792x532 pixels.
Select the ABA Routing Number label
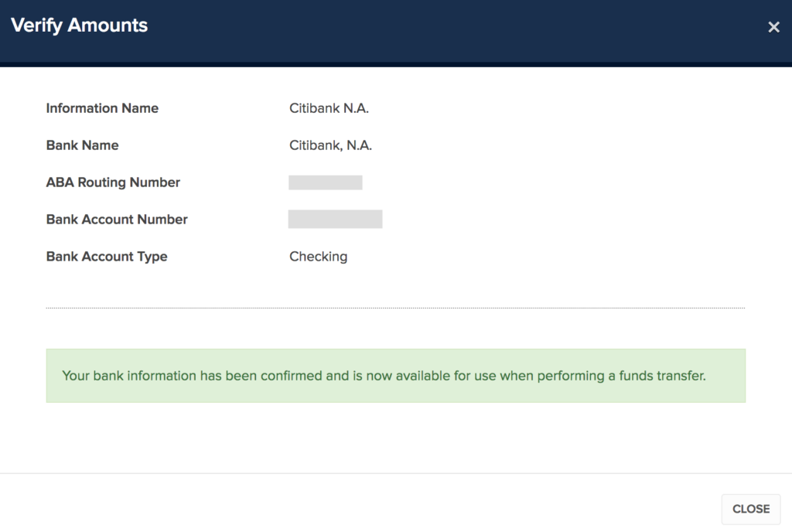point(113,182)
